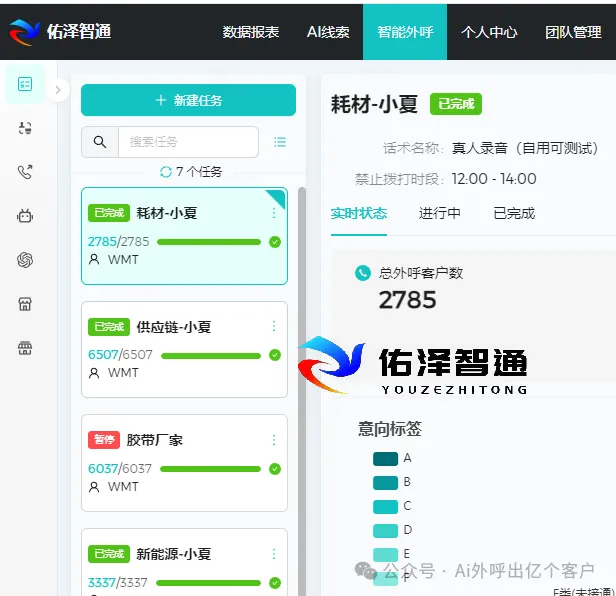Open 团队管理 in the top navigation
Screen dimensions: 616x596
click(573, 32)
